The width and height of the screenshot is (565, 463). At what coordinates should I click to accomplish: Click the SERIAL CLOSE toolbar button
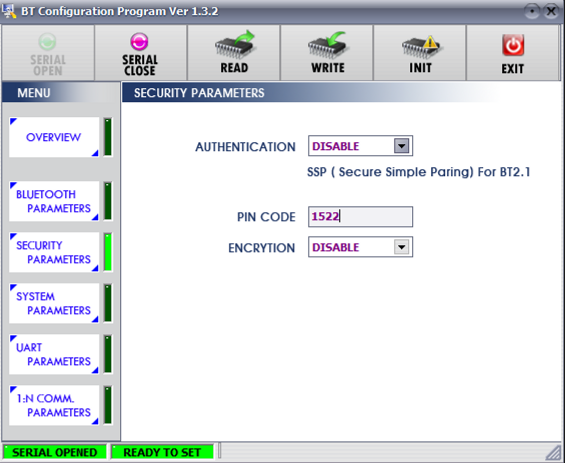[x=141, y=53]
